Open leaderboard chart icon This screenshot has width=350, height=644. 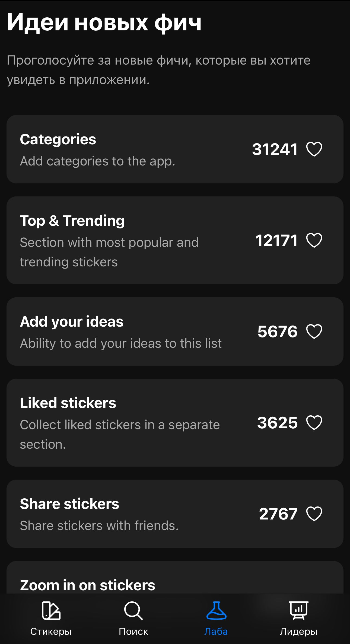click(x=298, y=611)
